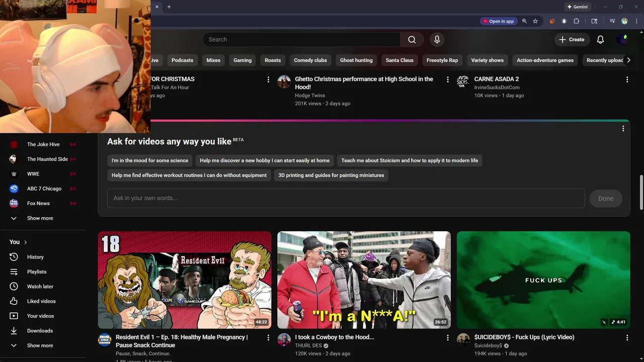Focus the YouTube Search field
Screen dimensions: 644x362
tap(302, 40)
